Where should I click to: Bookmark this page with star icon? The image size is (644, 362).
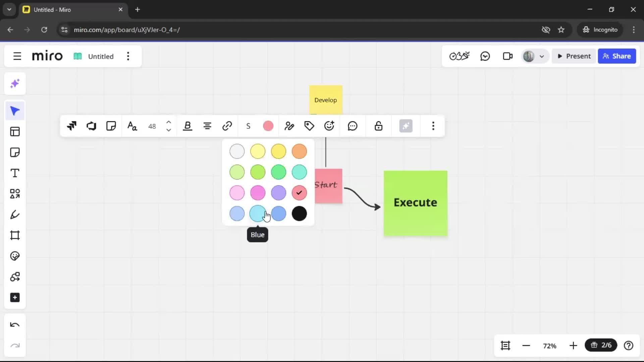click(x=561, y=29)
